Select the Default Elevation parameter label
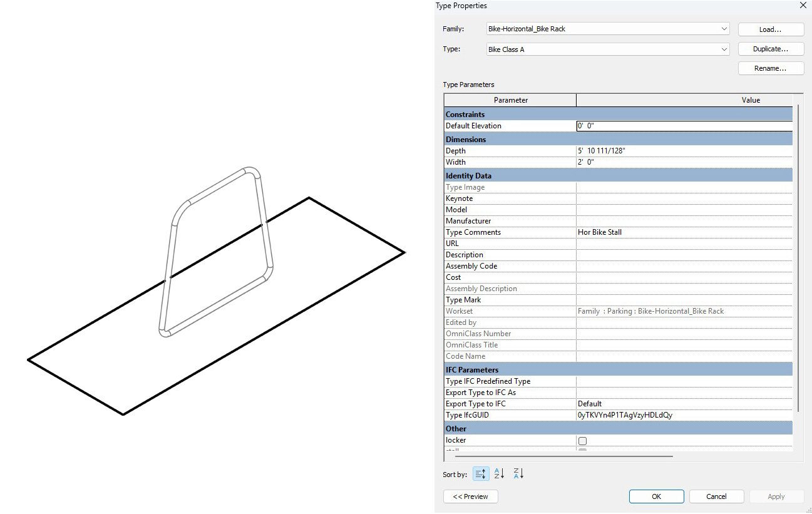This screenshot has width=812, height=514. coord(473,126)
